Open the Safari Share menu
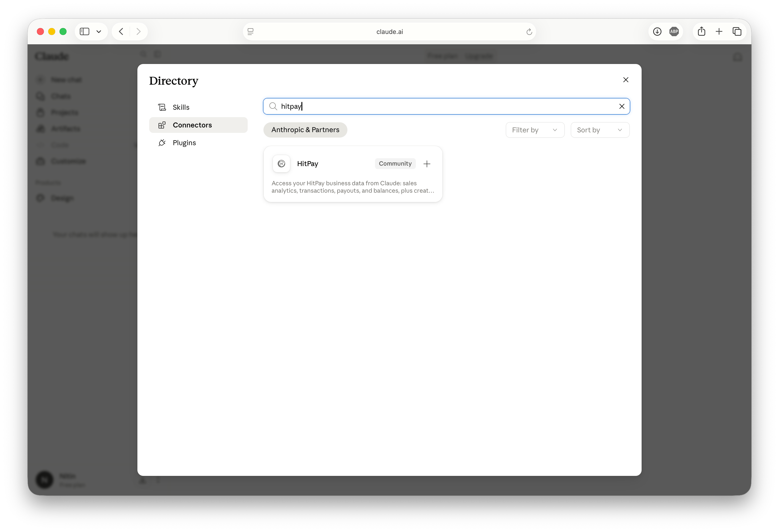The image size is (779, 532). click(701, 31)
